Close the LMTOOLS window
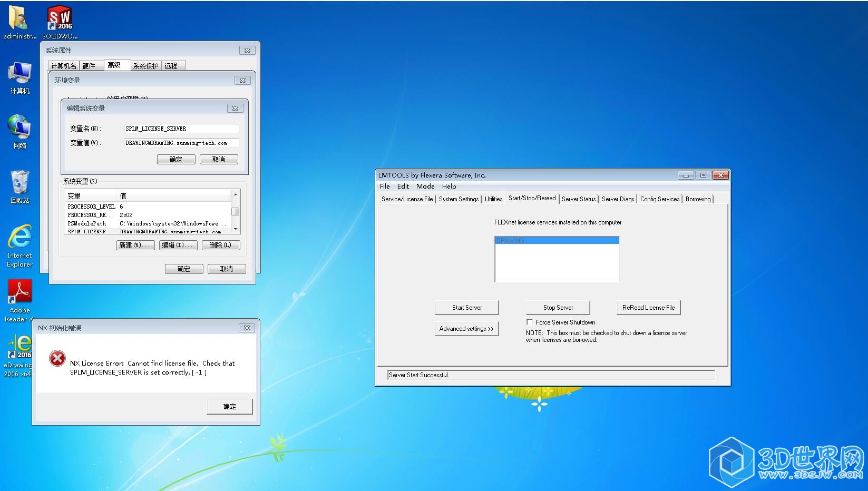 (x=720, y=175)
